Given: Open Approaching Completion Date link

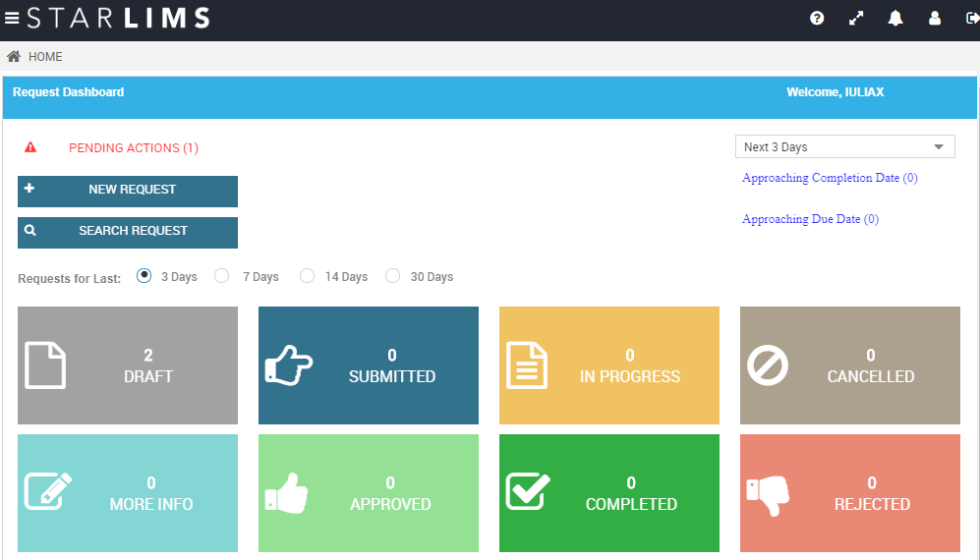Looking at the screenshot, I should (830, 178).
